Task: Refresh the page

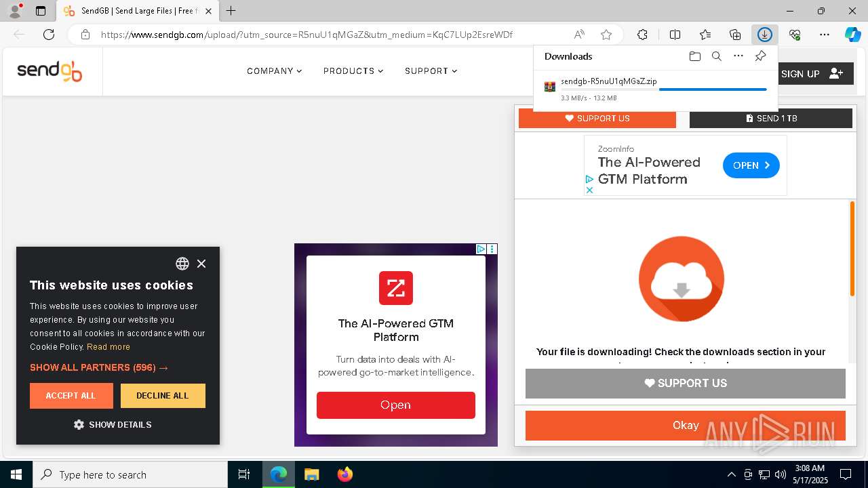Action: pyautogui.click(x=49, y=35)
